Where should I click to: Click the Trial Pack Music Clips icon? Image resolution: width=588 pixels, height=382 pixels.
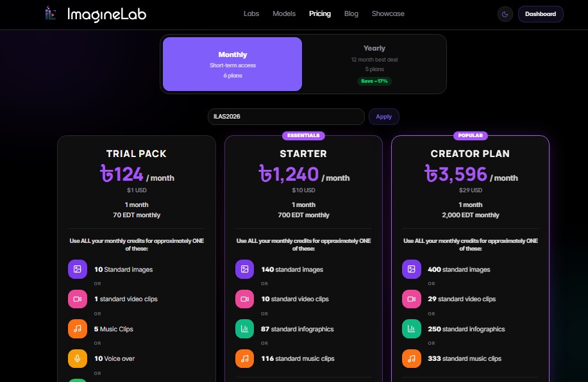[77, 329]
